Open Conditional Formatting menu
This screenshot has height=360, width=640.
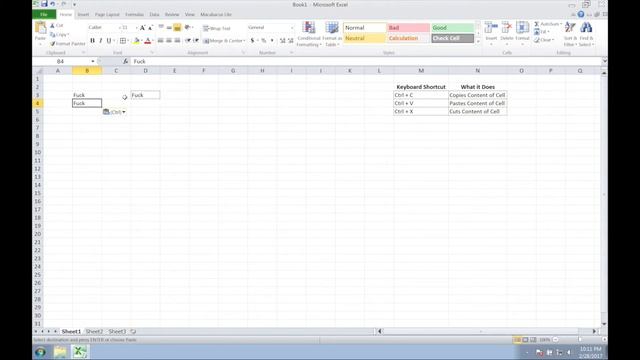309,34
